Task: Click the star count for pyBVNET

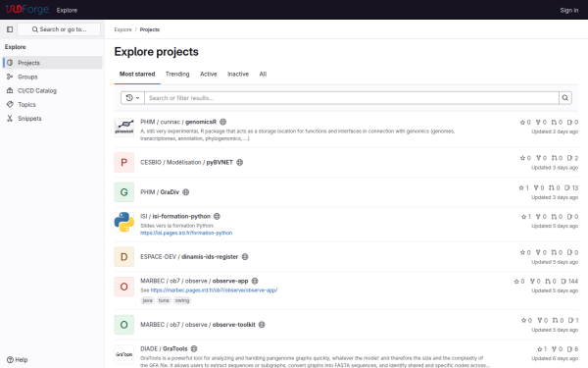Action: tap(525, 158)
